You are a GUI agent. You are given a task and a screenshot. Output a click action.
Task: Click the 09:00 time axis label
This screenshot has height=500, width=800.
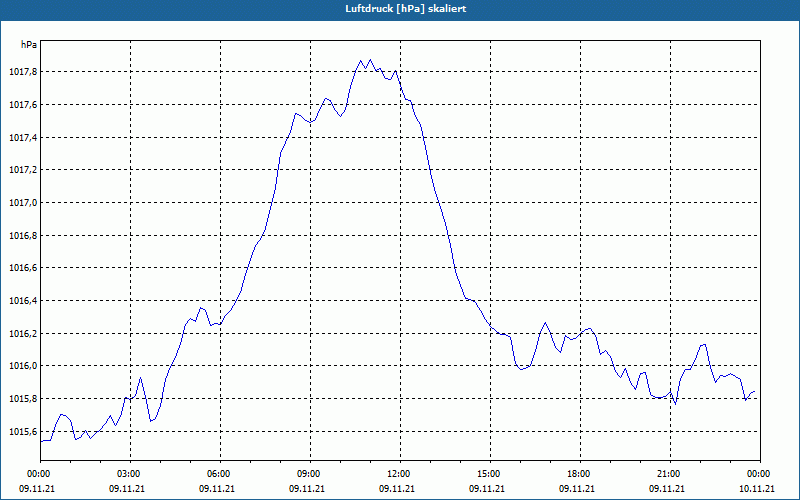coord(310,474)
